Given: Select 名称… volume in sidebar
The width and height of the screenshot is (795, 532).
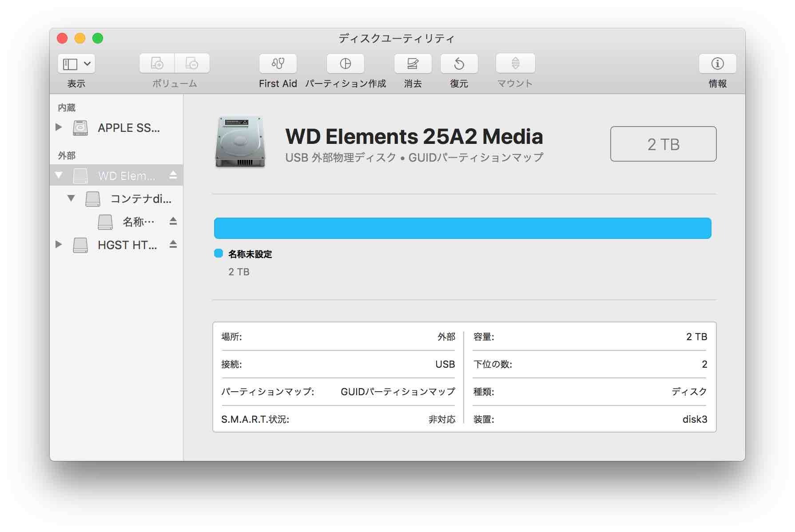Looking at the screenshot, I should click(x=116, y=222).
